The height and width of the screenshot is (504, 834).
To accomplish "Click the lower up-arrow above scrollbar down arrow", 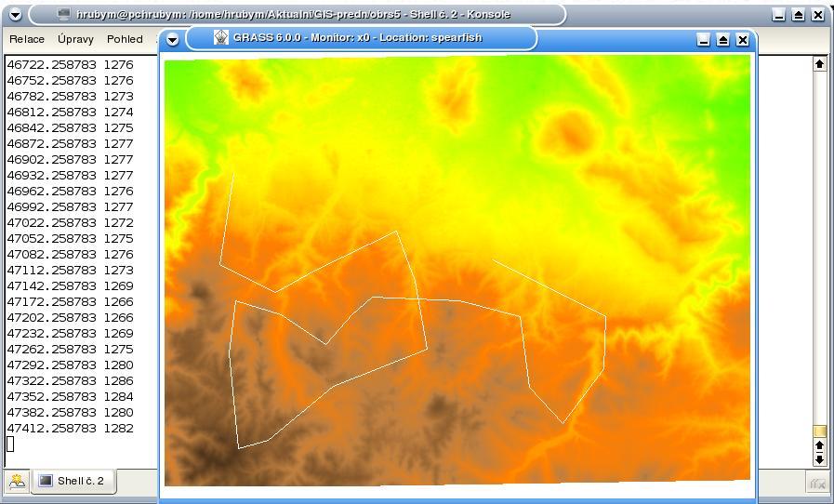I will tap(819, 445).
